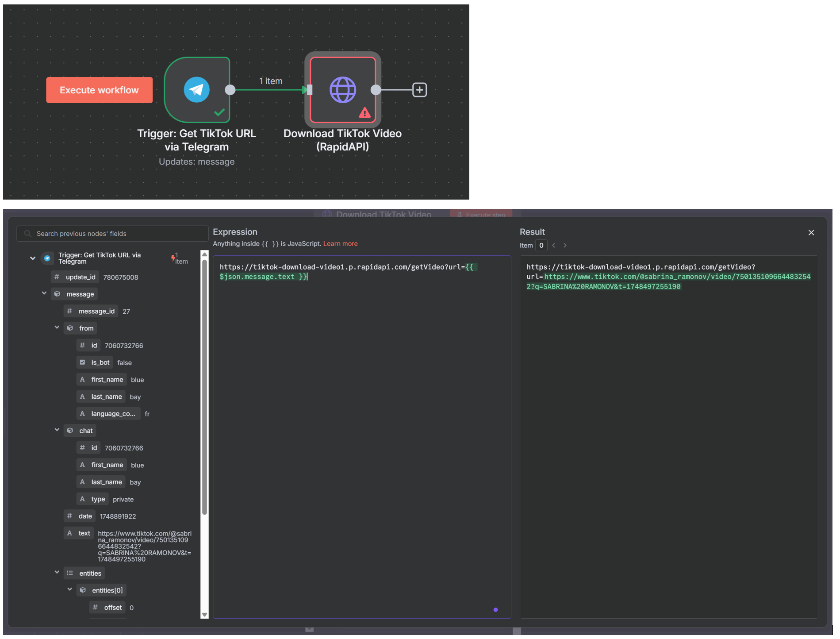840x639 pixels.
Task: Select the id field under from
Action: [88, 345]
